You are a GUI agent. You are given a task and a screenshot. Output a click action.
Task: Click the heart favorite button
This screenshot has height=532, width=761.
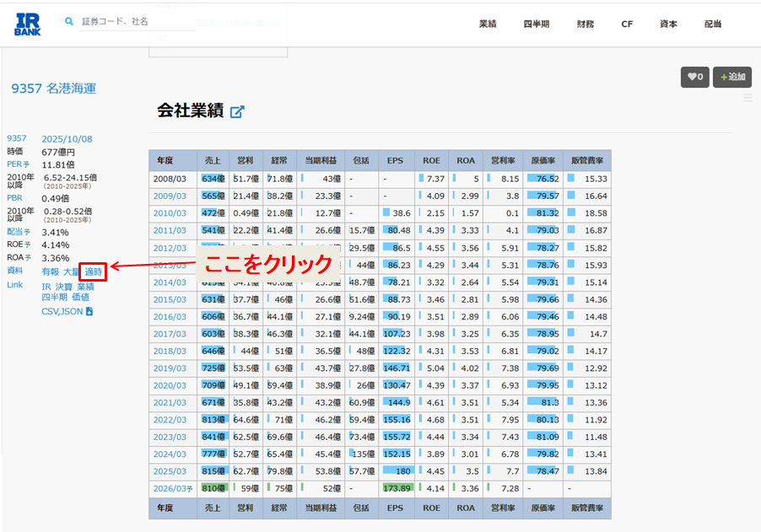(694, 77)
